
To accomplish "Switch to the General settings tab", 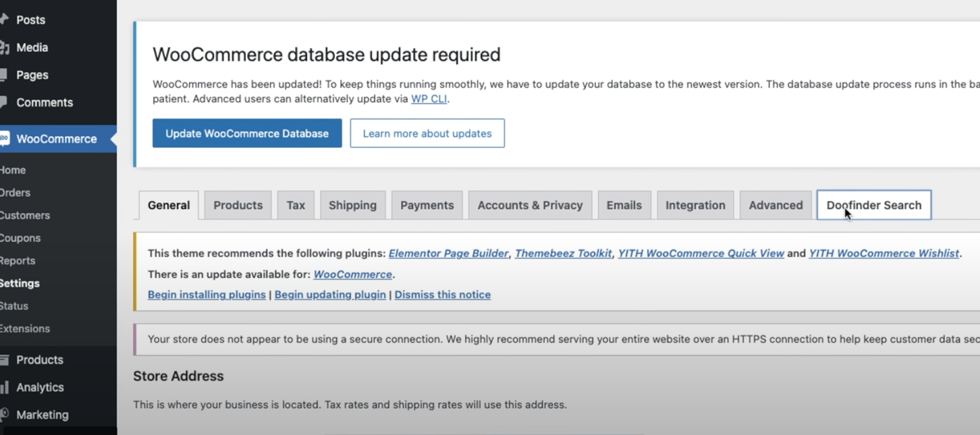I will 169,205.
